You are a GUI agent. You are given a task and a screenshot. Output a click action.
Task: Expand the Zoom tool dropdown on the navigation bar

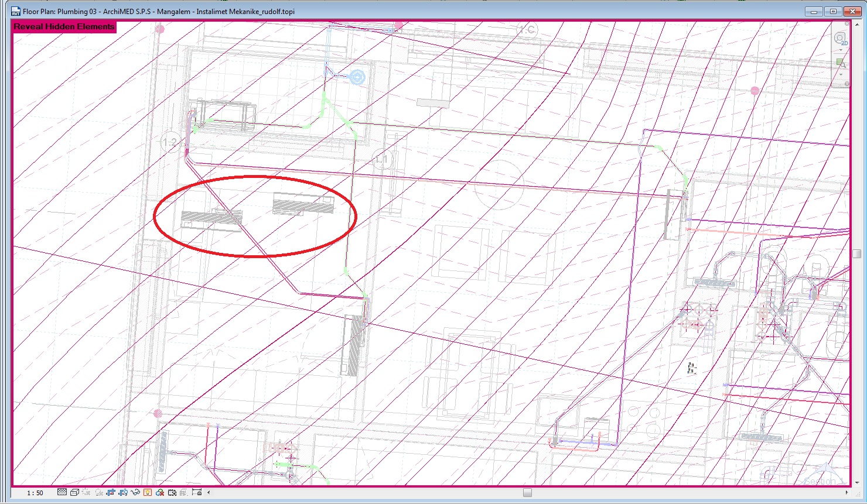(x=841, y=74)
